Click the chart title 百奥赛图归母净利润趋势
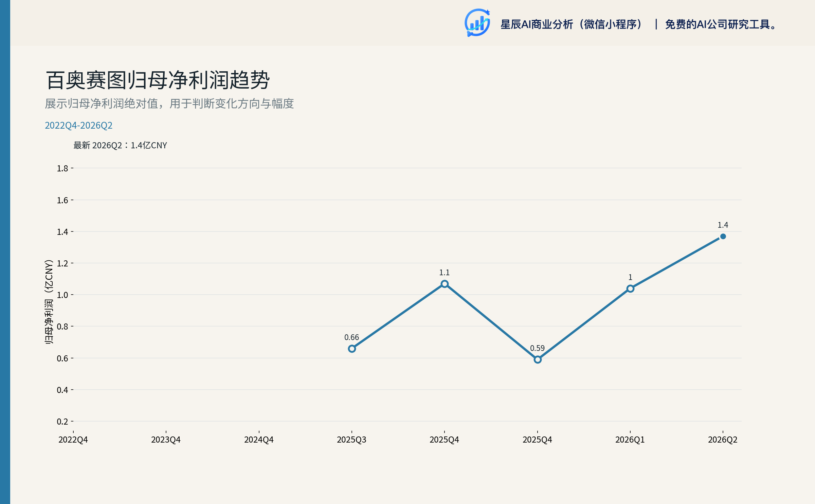815x504 pixels. tap(158, 80)
